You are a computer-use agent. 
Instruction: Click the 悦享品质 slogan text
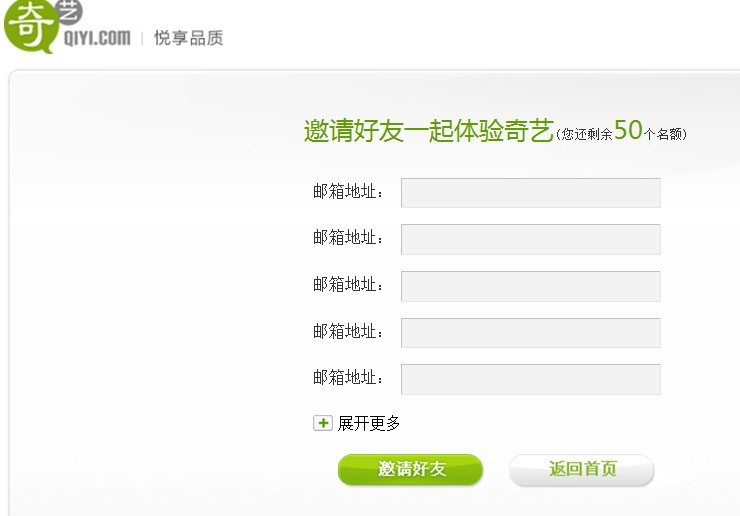pyautogui.click(x=188, y=38)
